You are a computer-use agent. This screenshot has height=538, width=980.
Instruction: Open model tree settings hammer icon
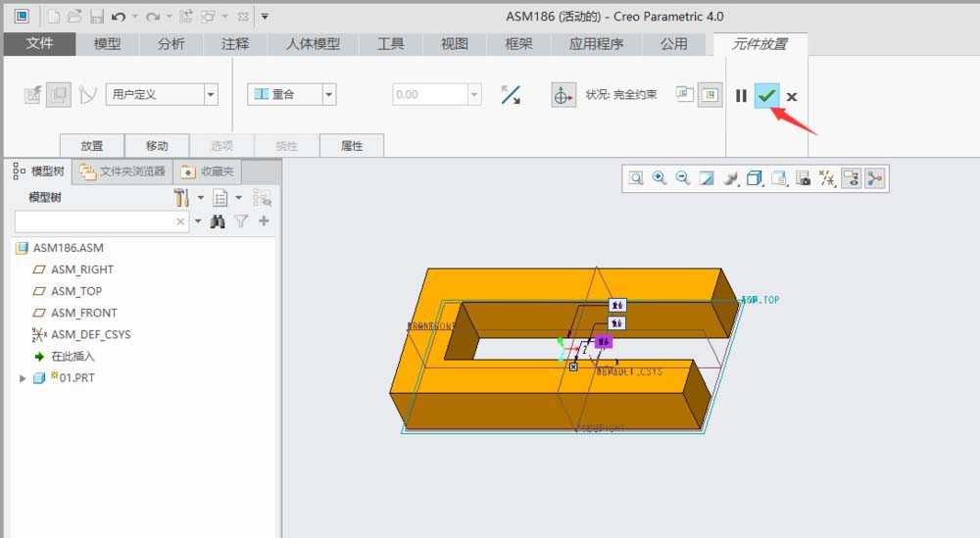tap(181, 198)
